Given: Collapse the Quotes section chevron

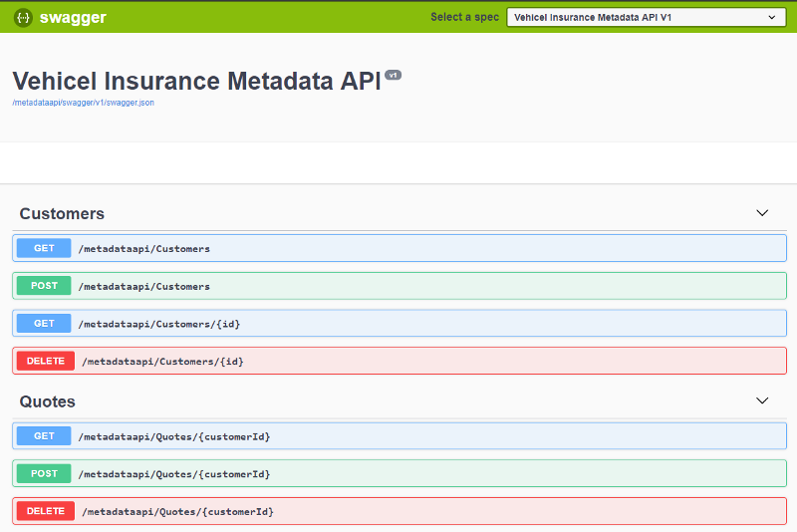Looking at the screenshot, I should pyautogui.click(x=762, y=400).
